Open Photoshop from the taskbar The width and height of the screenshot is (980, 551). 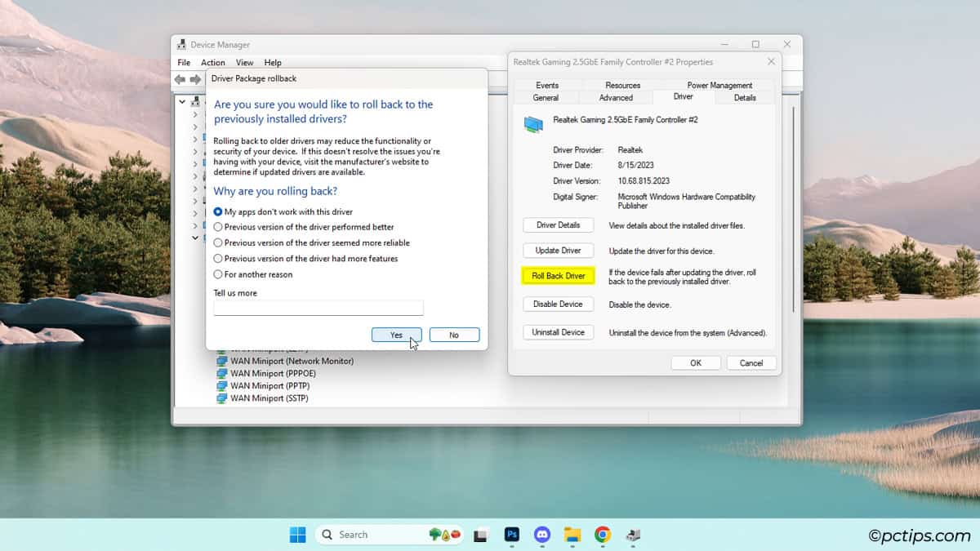[x=512, y=535]
